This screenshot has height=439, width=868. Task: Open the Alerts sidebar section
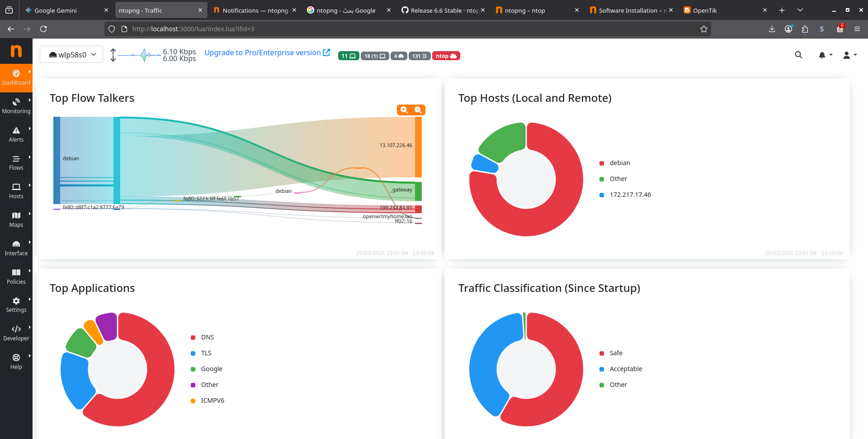pyautogui.click(x=16, y=134)
